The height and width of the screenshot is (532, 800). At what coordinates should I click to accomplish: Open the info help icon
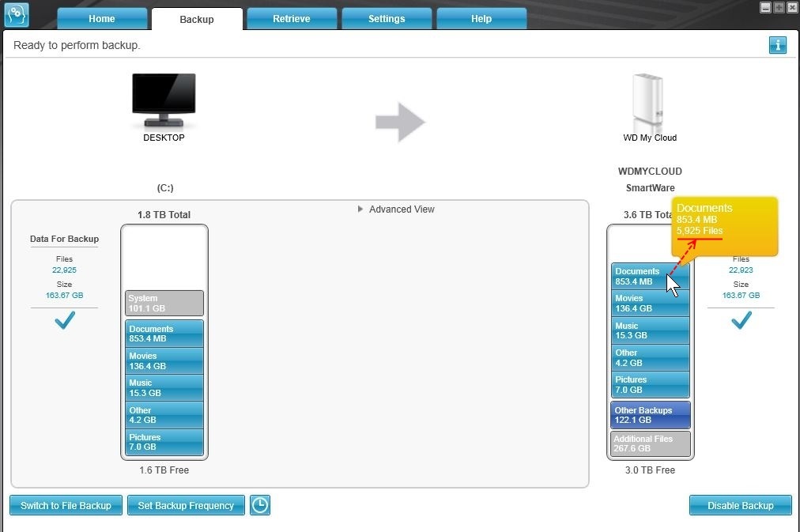pos(778,45)
